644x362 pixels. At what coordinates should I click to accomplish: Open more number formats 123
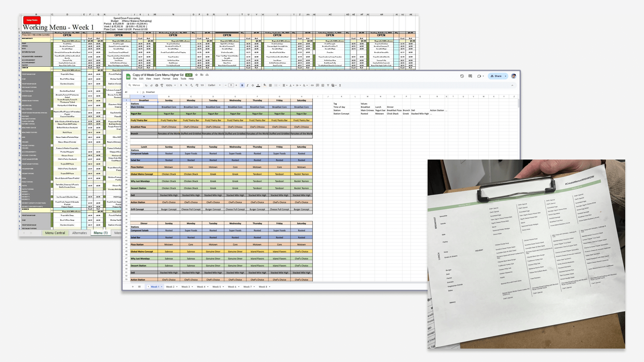coord(202,85)
